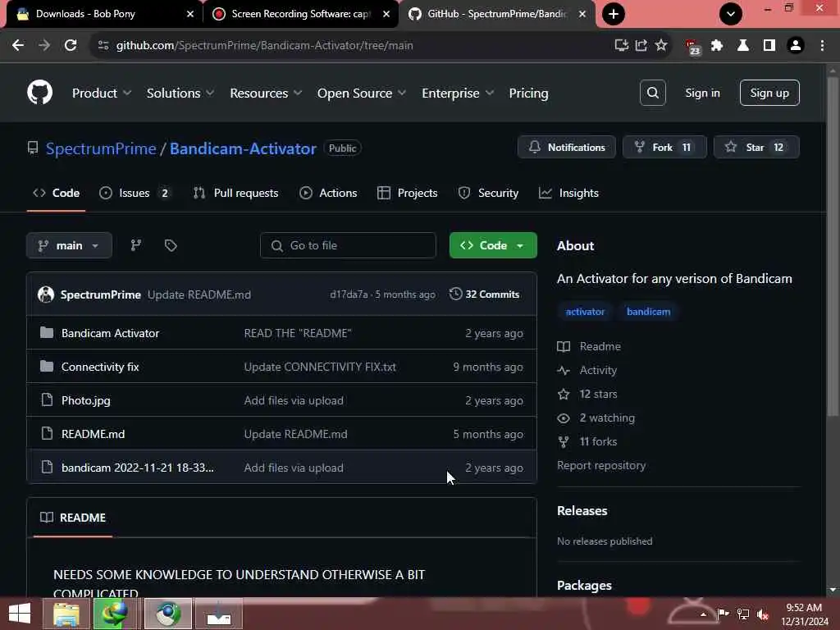The image size is (840, 630).
Task: Open the README.md file
Action: click(94, 434)
